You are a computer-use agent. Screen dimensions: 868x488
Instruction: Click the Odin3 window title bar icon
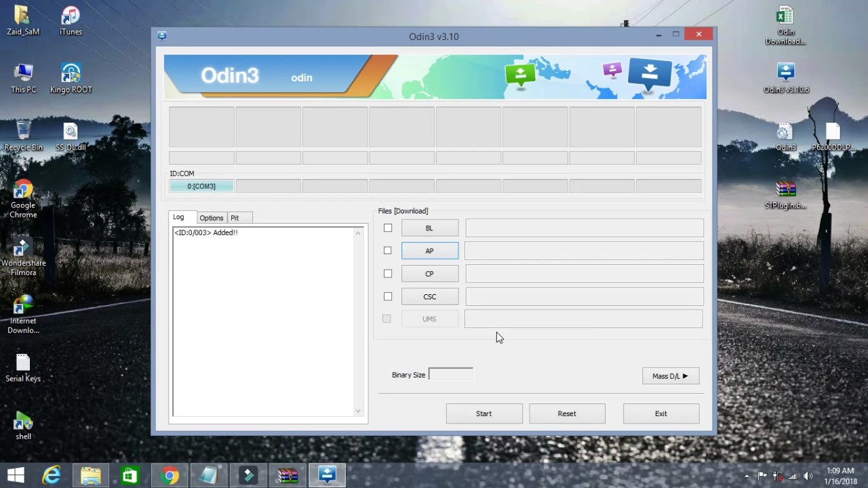point(161,36)
